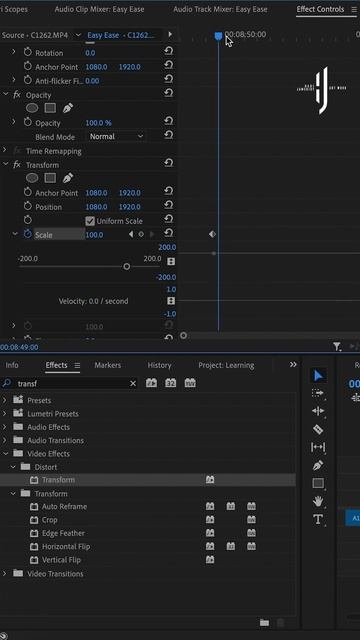Toggle animation stopwatch for Transform Position
360x640 pixels.
coord(28,206)
